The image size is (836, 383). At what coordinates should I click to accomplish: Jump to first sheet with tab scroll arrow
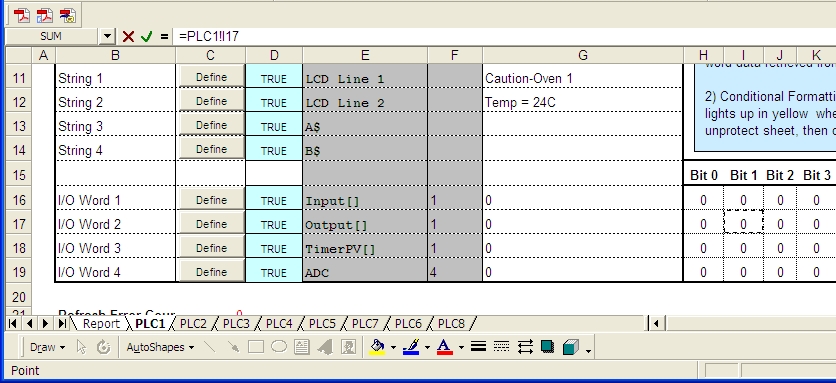click(13, 323)
